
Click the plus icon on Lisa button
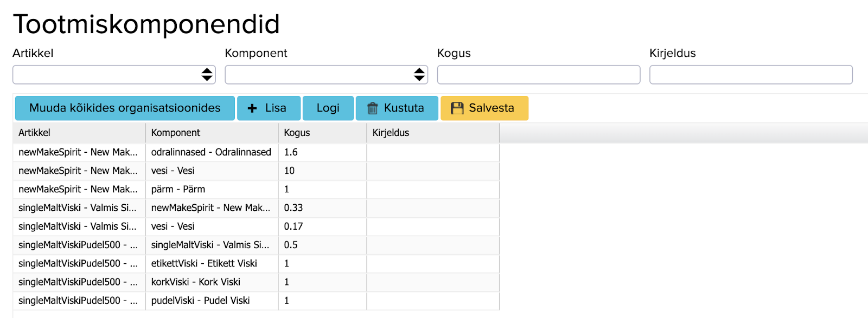[252, 108]
